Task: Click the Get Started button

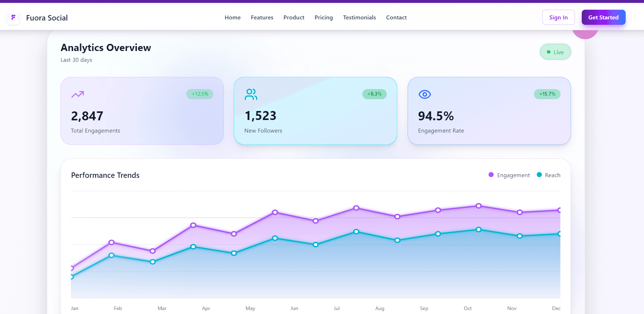Action: [x=603, y=17]
